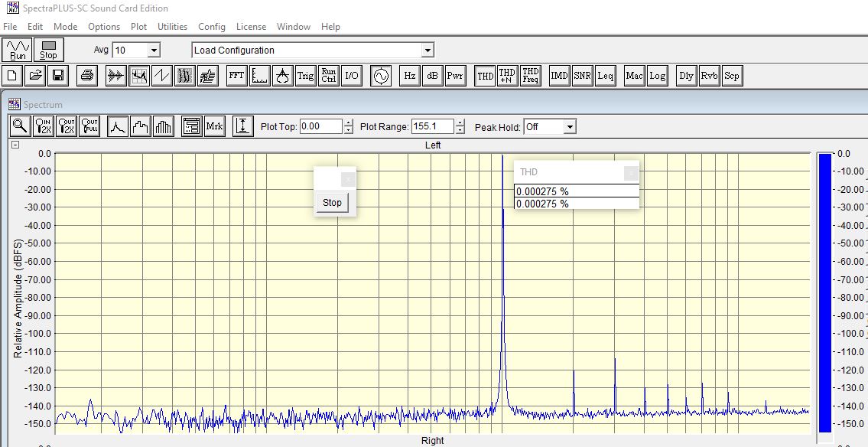Toggle the IMD utility button
The width and height of the screenshot is (868, 447).
(560, 75)
